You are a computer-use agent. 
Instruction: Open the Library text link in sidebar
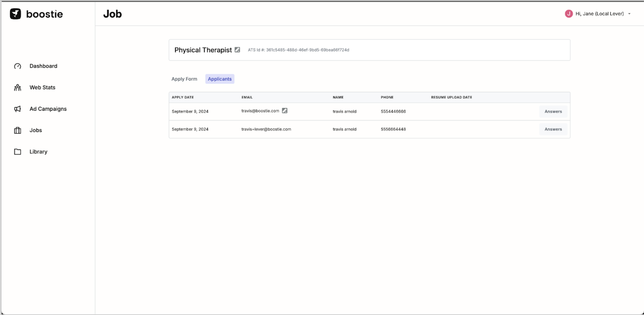(x=39, y=152)
